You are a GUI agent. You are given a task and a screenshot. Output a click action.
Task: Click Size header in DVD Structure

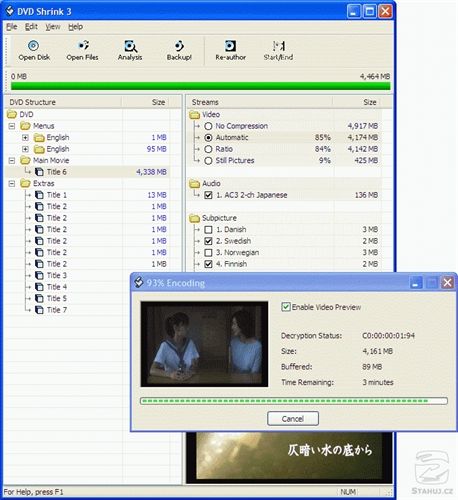(x=145, y=102)
